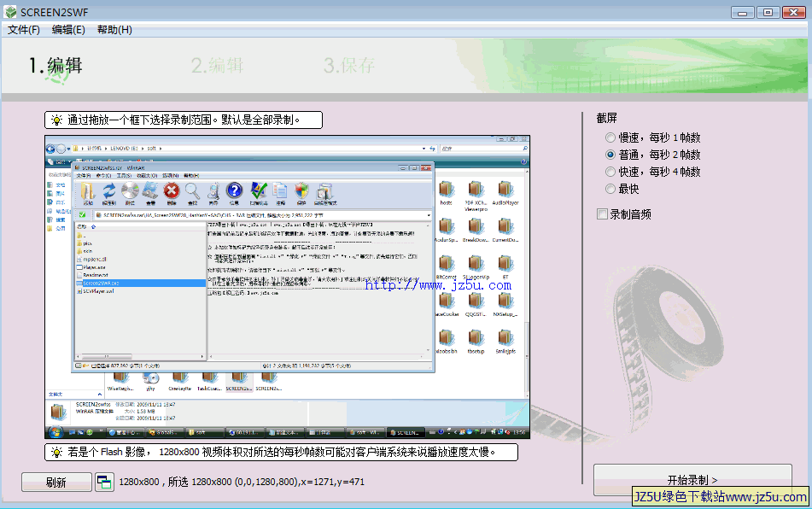The image size is (812, 509).
Task: Select the 最快 capture speed option
Action: (622, 189)
